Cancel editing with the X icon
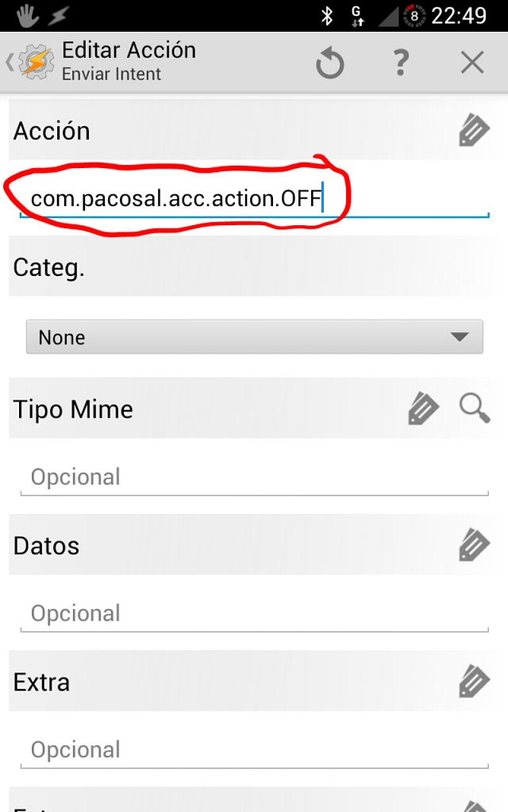The width and height of the screenshot is (508, 812). (472, 63)
